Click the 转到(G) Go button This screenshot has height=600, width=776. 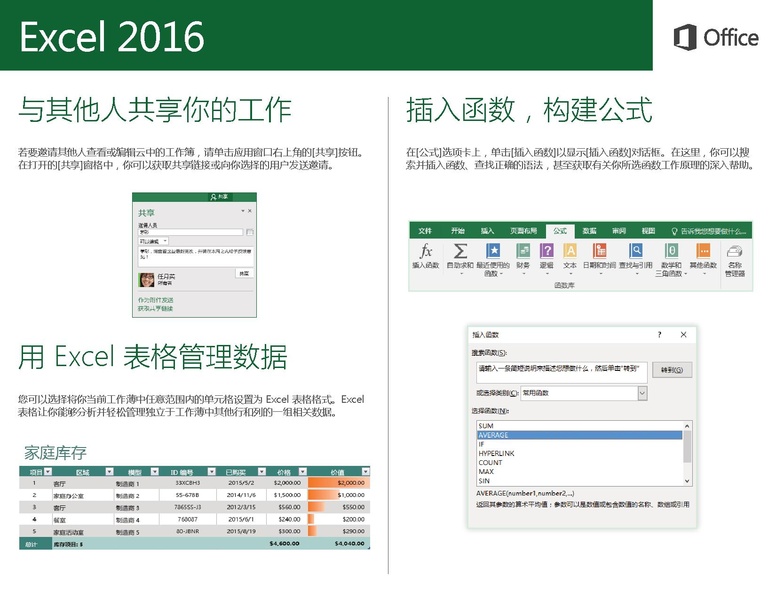pyautogui.click(x=672, y=370)
